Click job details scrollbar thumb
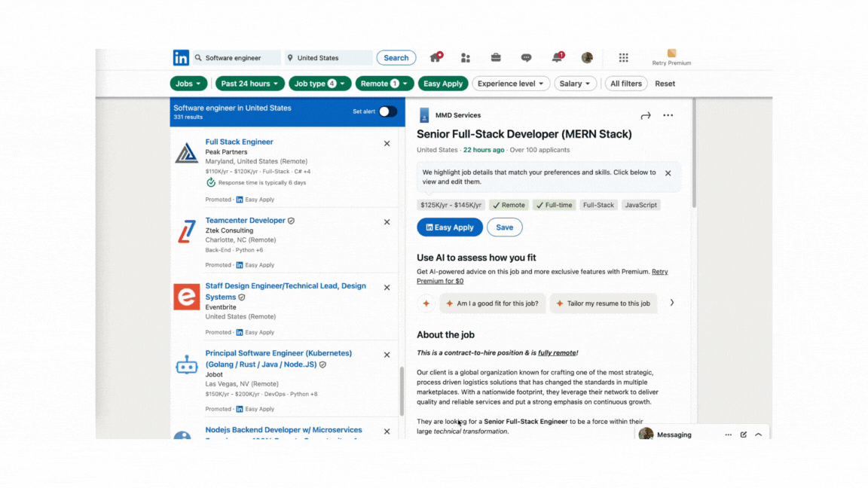The image size is (868, 488). pos(694,154)
